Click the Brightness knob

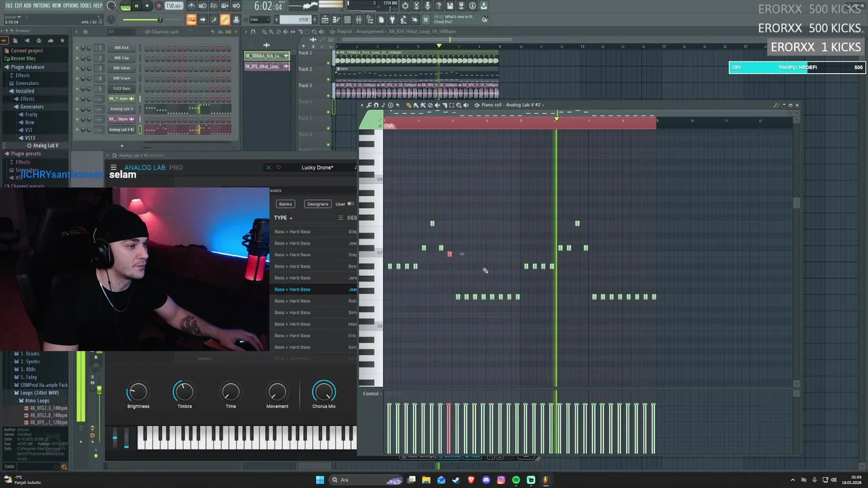[138, 392]
